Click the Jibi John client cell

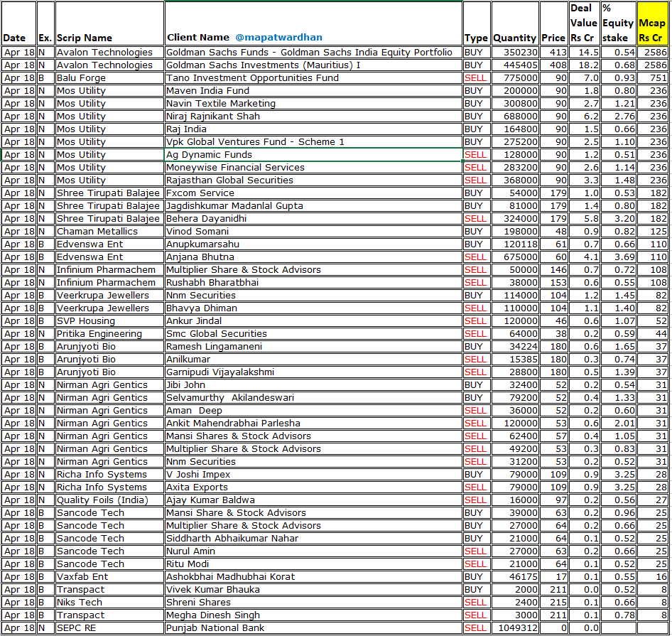[313, 384]
